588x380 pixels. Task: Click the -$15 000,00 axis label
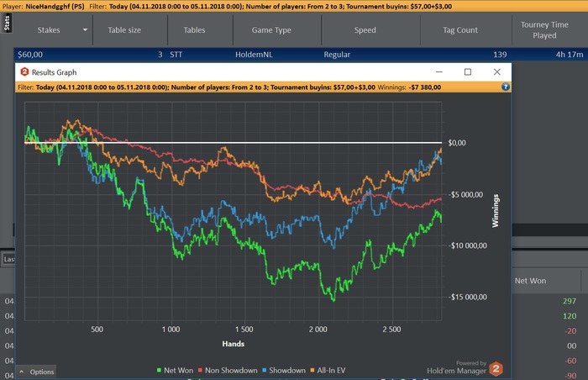point(468,297)
